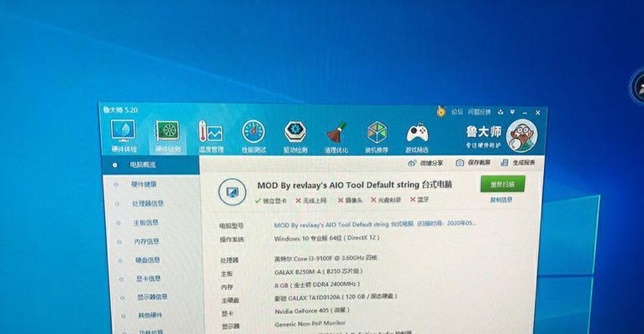The height and width of the screenshot is (334, 644).
Task: Click the 光盘刻录 status indicator
Action: coord(385,200)
